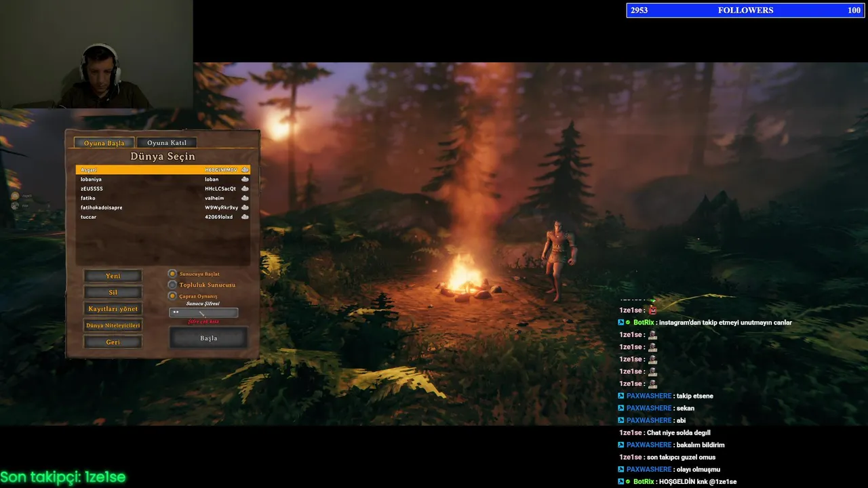
Task: Choose the fatihokadoisapre world
Action: 163,207
